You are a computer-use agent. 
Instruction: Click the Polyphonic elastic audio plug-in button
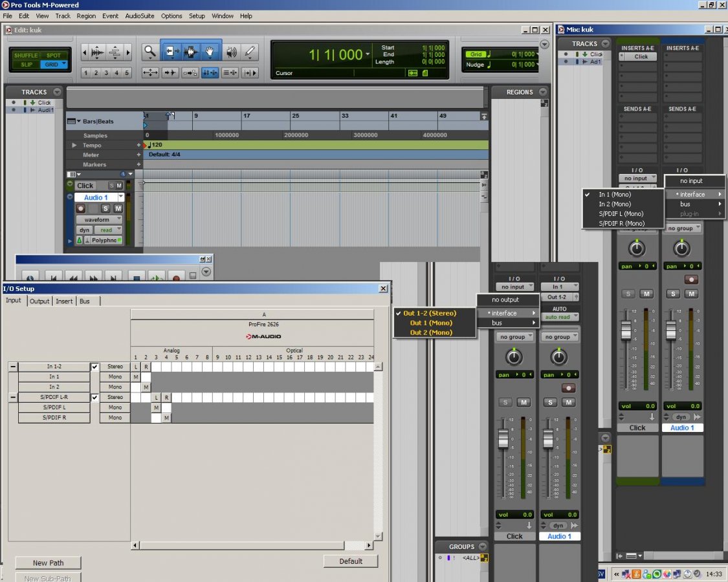click(x=107, y=240)
